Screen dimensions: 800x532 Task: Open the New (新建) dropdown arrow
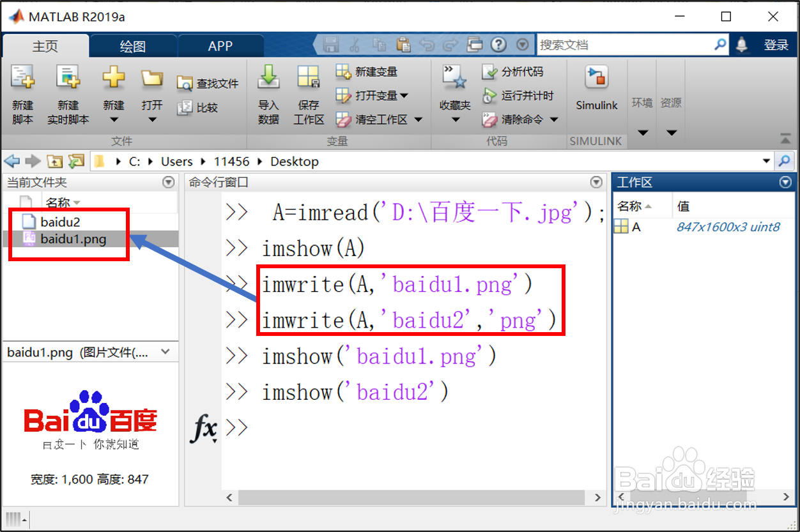coord(114,119)
